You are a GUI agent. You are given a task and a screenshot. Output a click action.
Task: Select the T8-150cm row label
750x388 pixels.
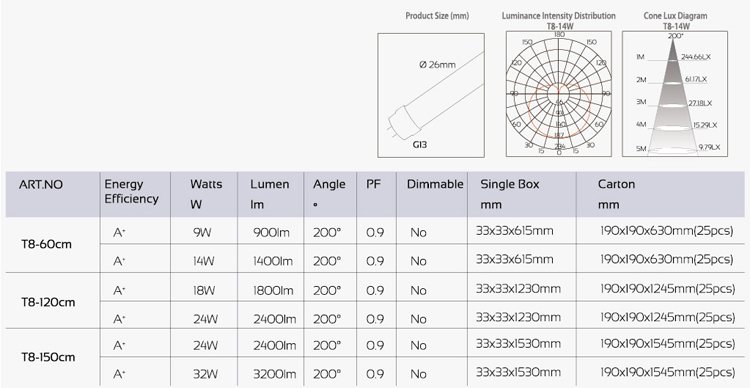(48, 357)
